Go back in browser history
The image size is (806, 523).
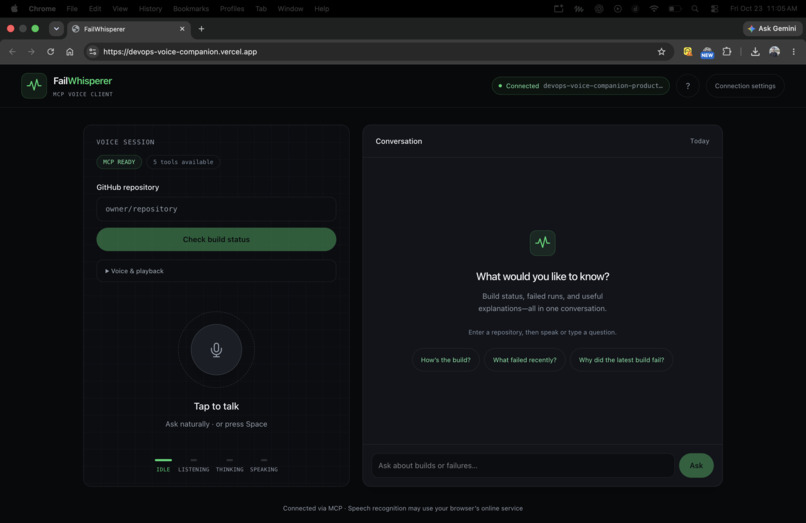coord(12,51)
